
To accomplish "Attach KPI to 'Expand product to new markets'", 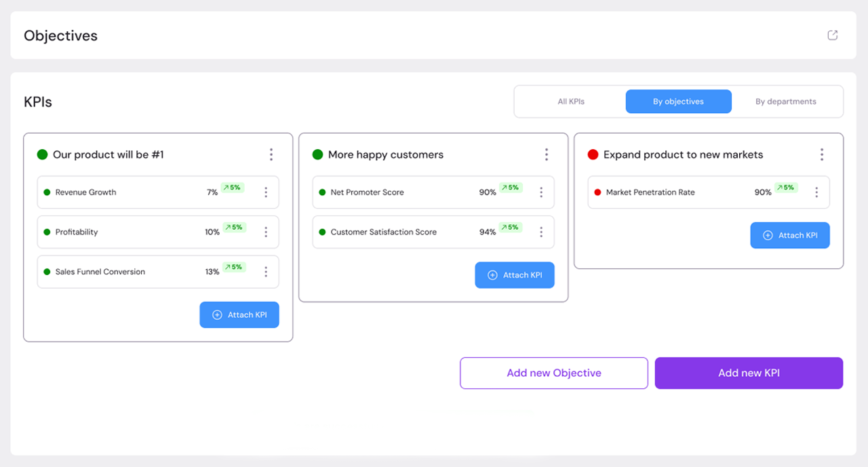I will (x=790, y=235).
